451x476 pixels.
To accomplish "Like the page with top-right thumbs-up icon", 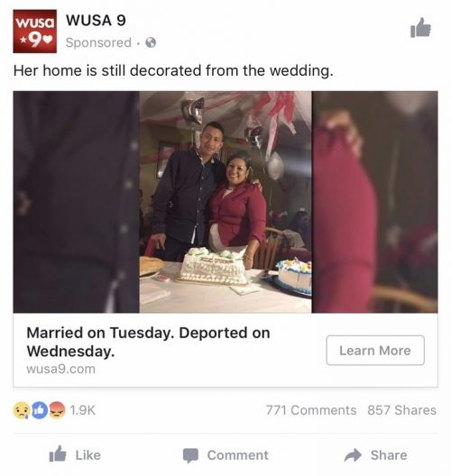I will [x=420, y=28].
